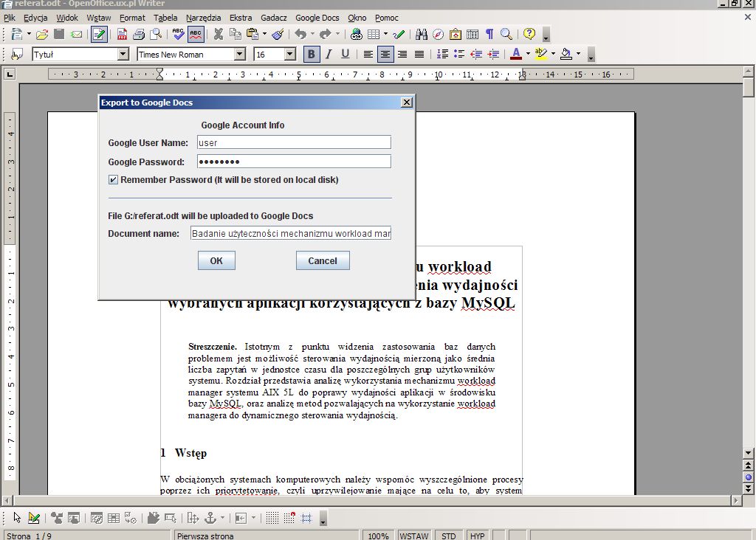Screen dimensions: 756x540
Task: Open OpenOffice Help question mark icon
Action: pos(529,34)
